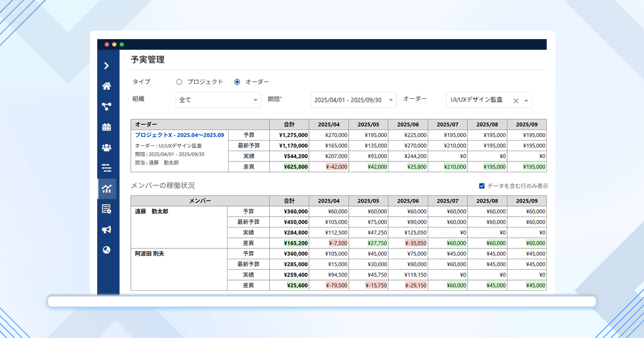644x338 pixels.
Task: Select the オーダー radio button
Action: pos(237,82)
